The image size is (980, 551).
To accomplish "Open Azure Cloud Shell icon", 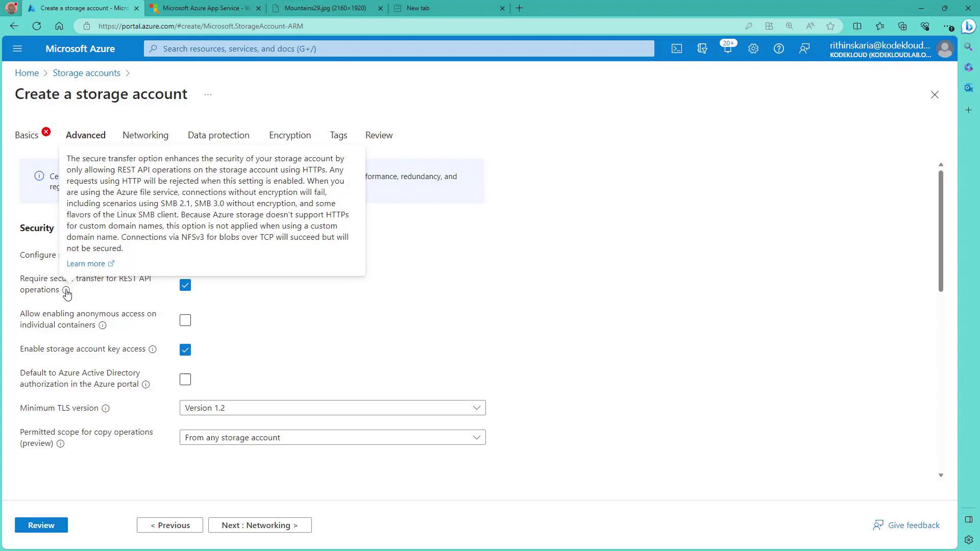I will pos(676,49).
